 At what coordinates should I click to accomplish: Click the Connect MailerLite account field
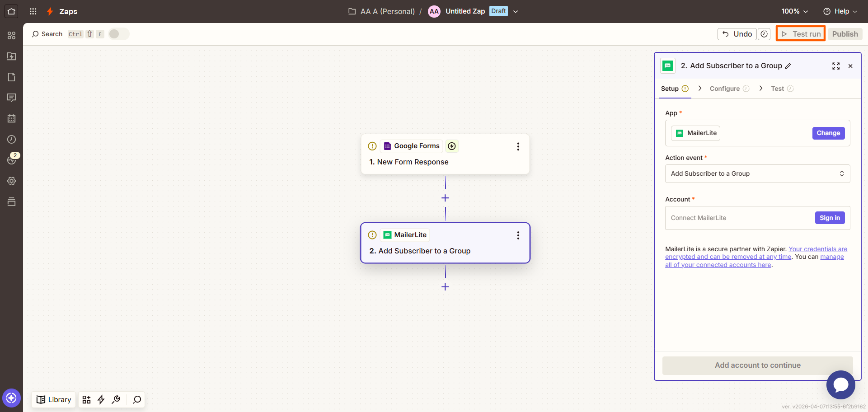[x=757, y=218]
